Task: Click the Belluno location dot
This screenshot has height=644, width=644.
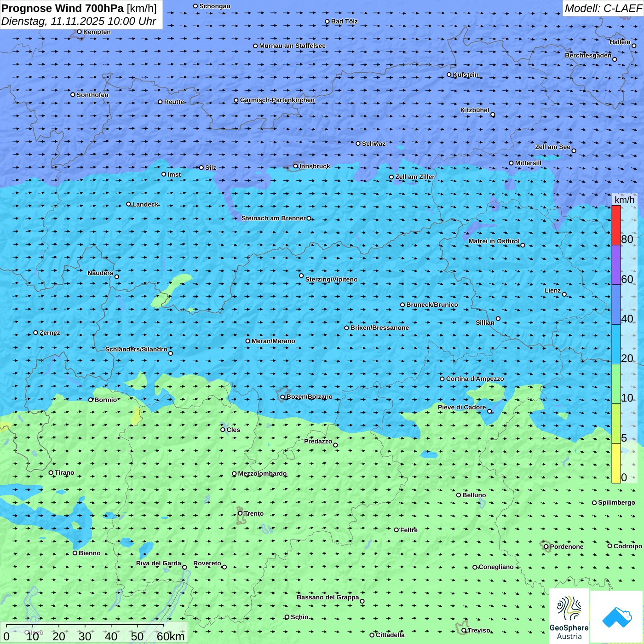Action: [459, 495]
